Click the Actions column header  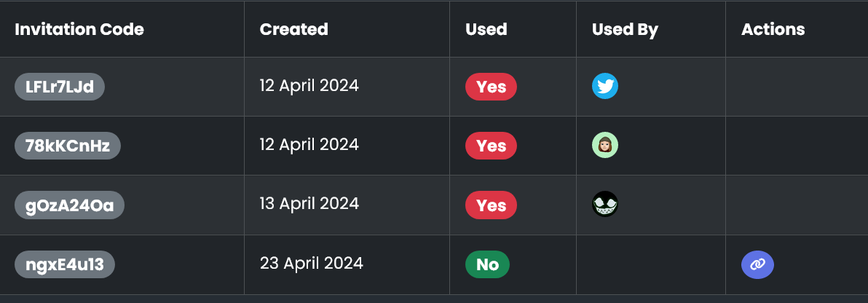click(x=773, y=29)
